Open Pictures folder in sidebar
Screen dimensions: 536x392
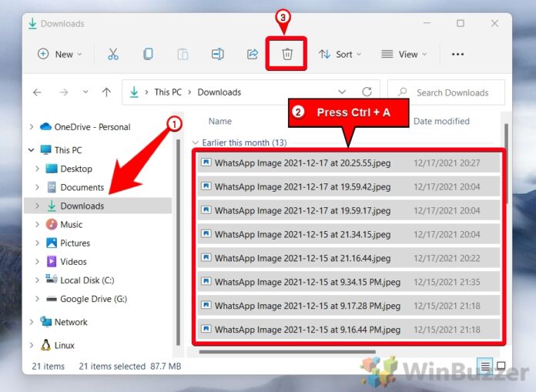(75, 243)
